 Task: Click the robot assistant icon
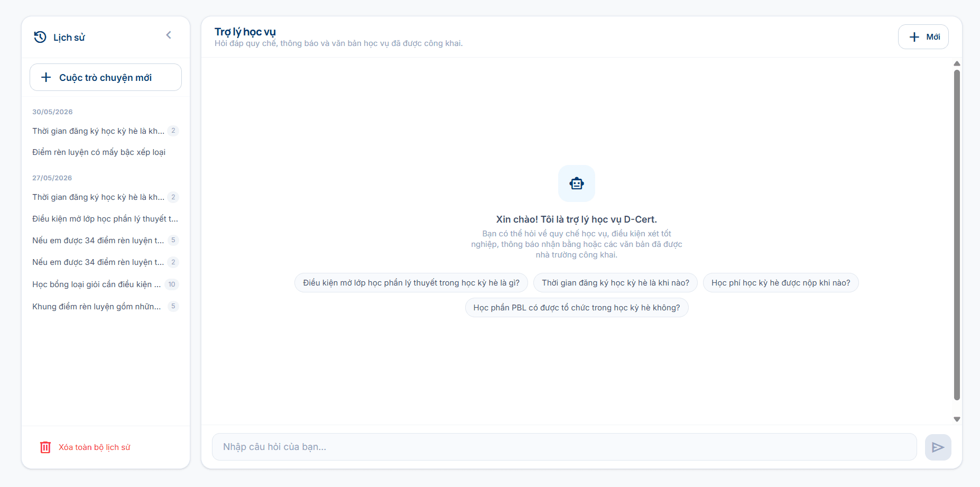coord(577,183)
